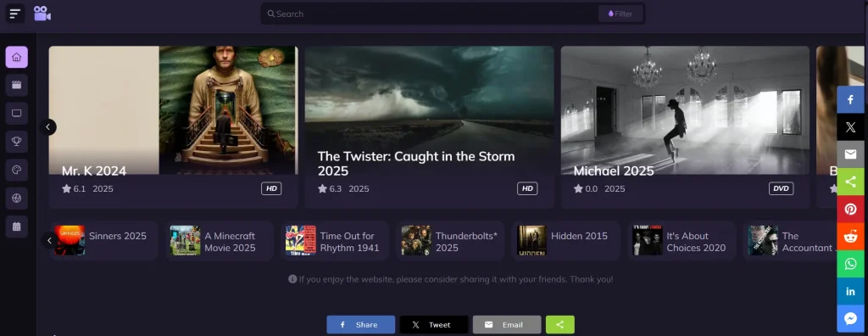
Task: Click the 0.0 star rating
Action: pyautogui.click(x=586, y=188)
